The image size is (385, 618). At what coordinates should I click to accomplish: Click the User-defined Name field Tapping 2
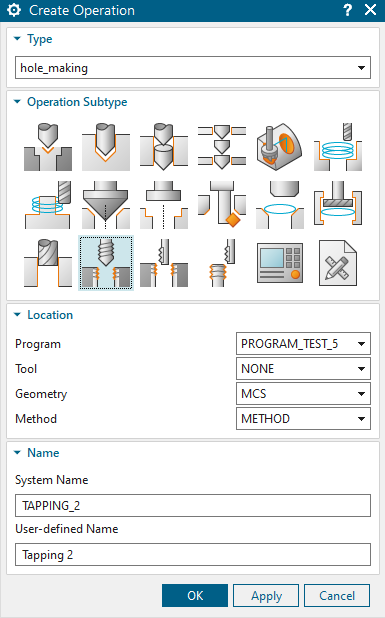tap(193, 555)
